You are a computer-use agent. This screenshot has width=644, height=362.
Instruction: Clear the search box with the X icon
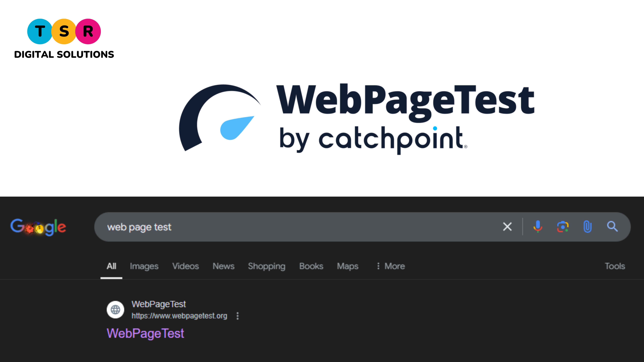pyautogui.click(x=507, y=227)
